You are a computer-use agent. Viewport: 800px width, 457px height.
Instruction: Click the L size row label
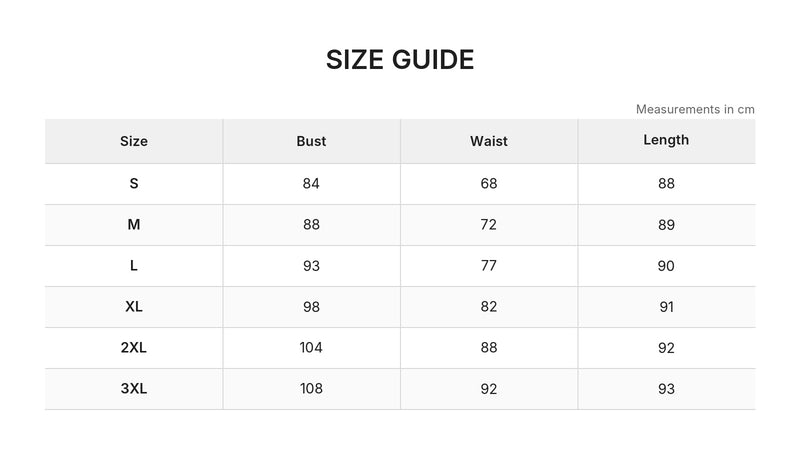tap(134, 266)
